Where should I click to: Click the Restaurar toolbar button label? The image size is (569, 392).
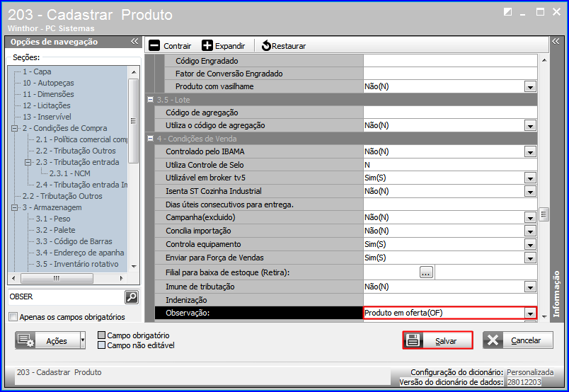289,46
